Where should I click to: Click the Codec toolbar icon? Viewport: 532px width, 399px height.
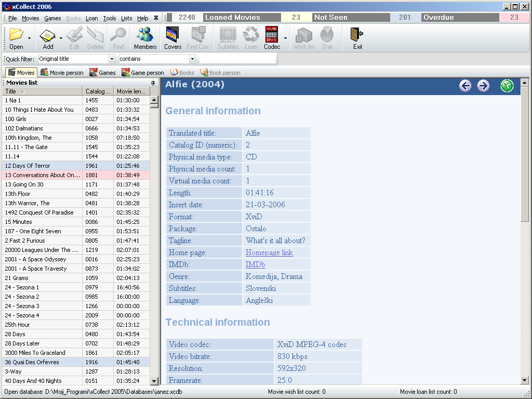point(272,35)
